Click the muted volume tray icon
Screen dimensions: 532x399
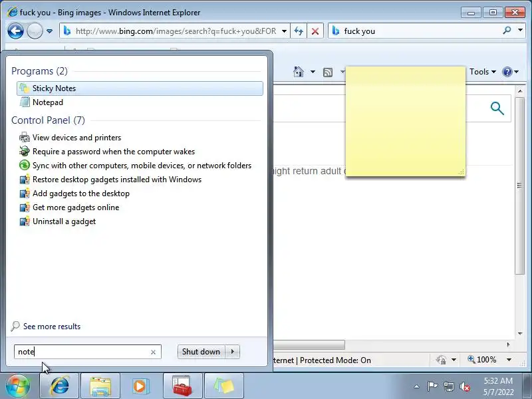(x=464, y=386)
